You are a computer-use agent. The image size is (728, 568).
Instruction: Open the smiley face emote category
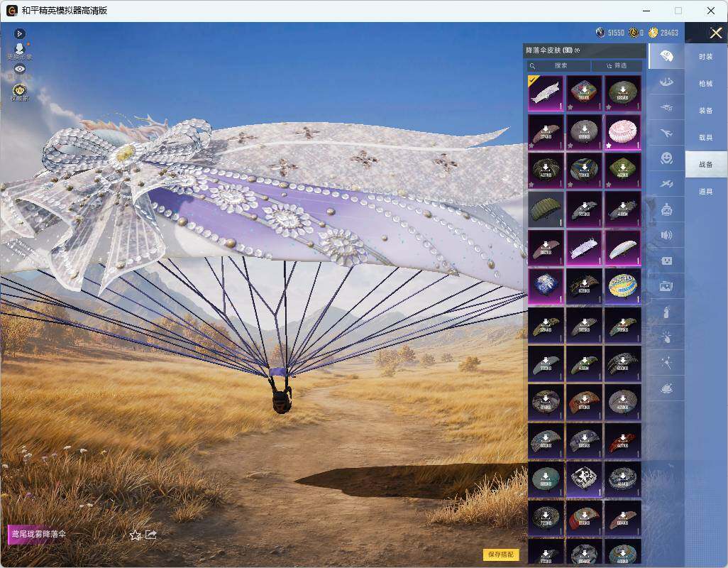coord(666,159)
